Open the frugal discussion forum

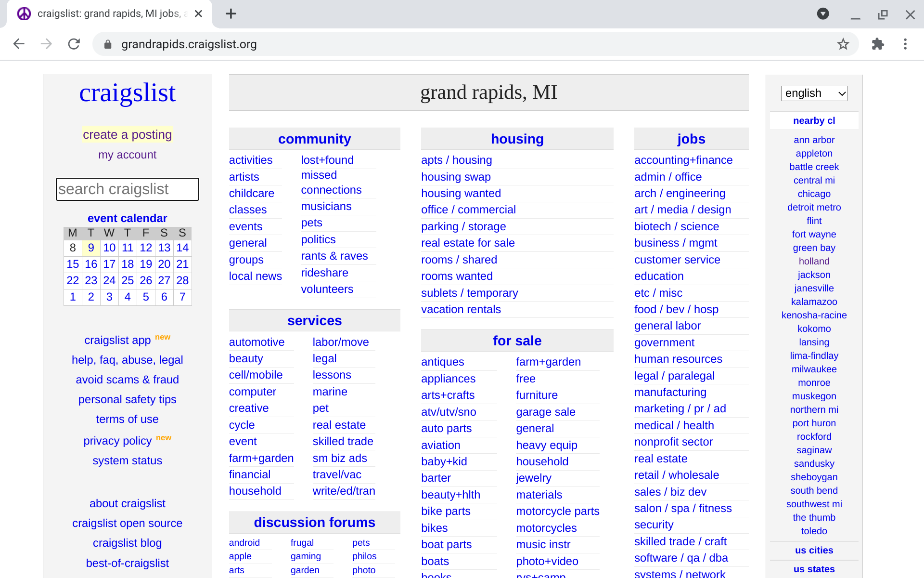click(x=302, y=542)
